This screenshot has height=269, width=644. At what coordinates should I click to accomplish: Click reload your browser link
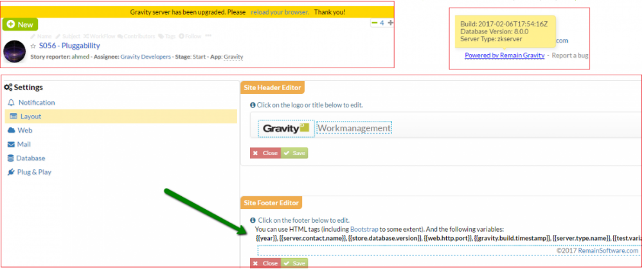pyautogui.click(x=280, y=12)
